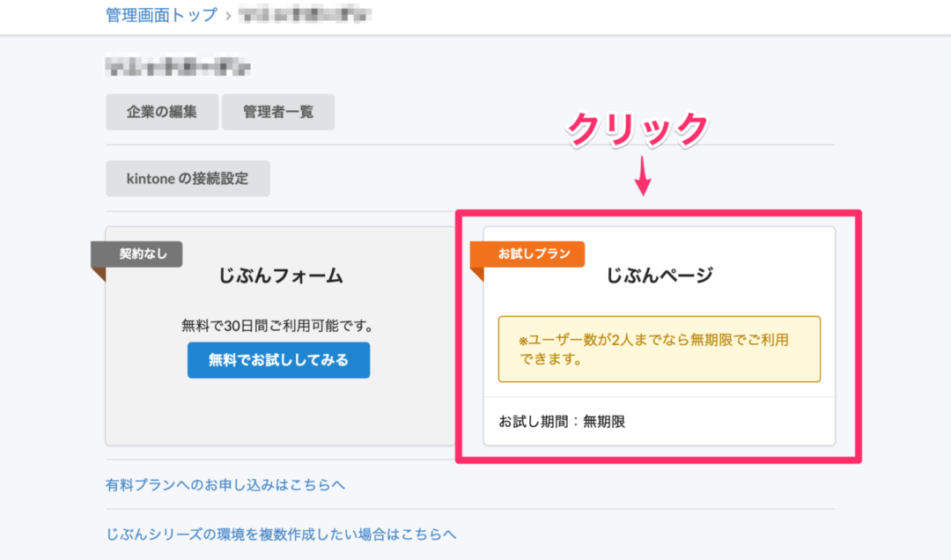The image size is (951, 560).
Task: Click the 無料で30日間ご利用可能です text
Action: (278, 325)
